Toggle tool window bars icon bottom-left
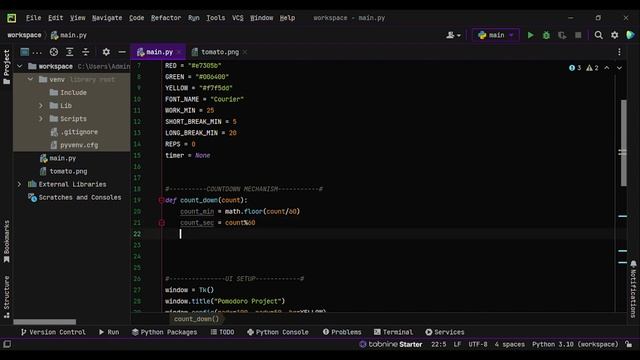The image size is (640, 360). tap(7, 344)
